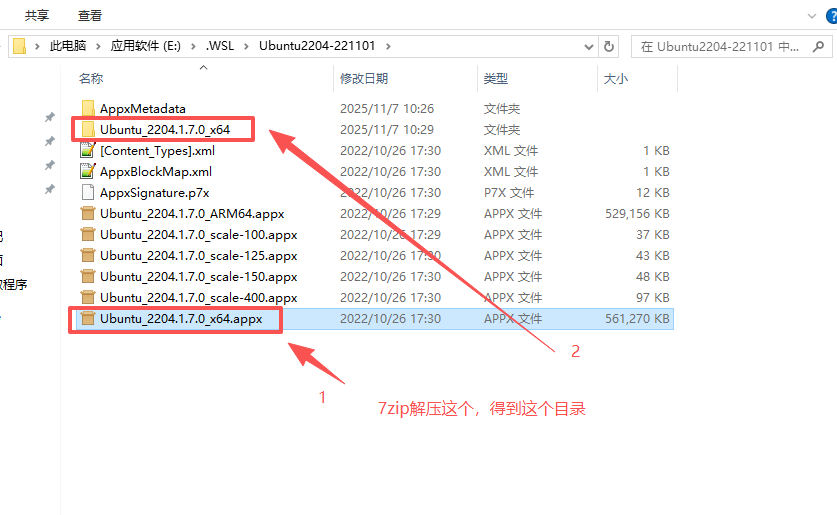Open the address bar history dropdown
This screenshot has height=515, width=837.
(x=589, y=47)
